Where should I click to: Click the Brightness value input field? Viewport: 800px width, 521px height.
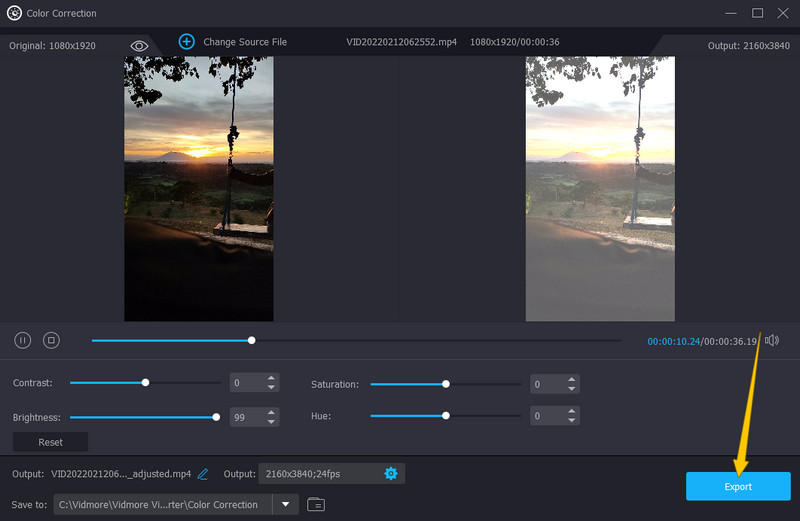click(x=247, y=417)
